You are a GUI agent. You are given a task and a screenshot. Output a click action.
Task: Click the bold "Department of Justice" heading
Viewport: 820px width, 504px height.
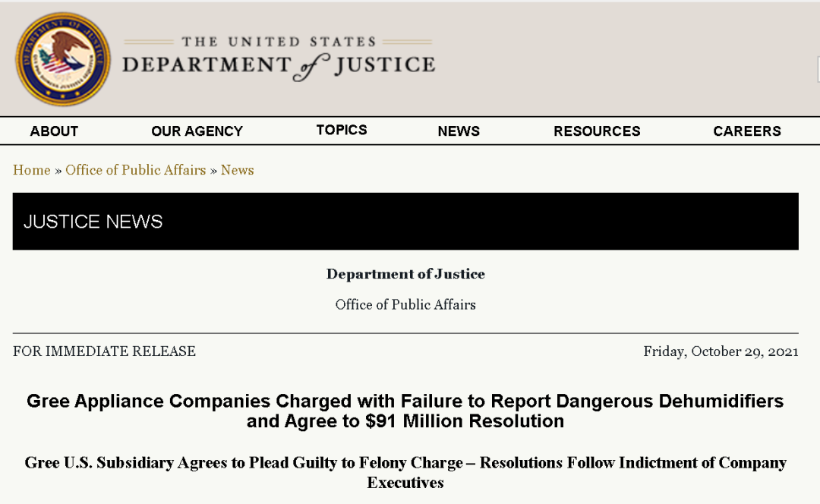coord(405,274)
